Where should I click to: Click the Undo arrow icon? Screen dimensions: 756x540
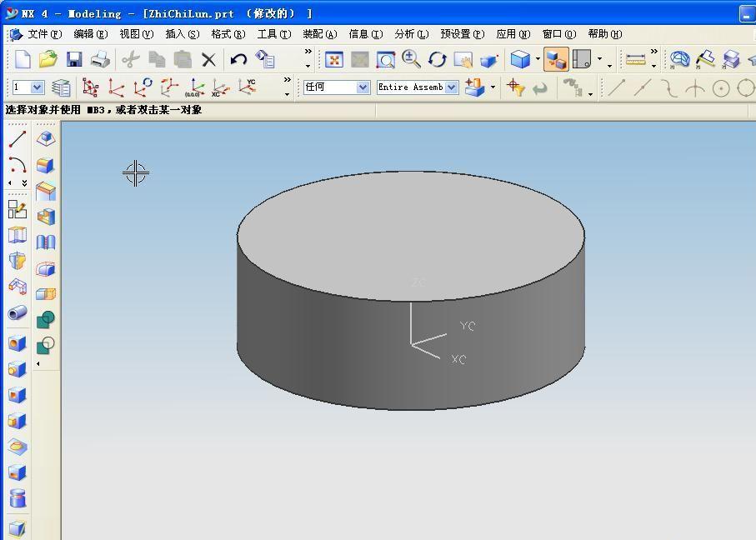(x=238, y=59)
